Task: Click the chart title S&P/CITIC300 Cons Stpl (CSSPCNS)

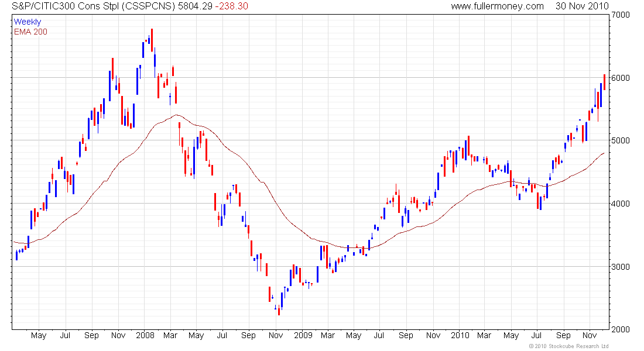Action: [93, 6]
